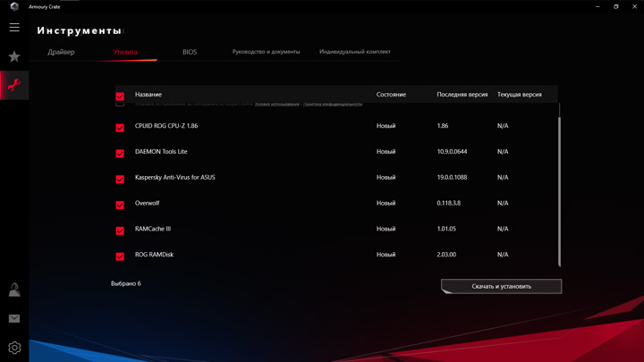
Task: Open the wrench Tools section in sidebar
Action: [14, 86]
